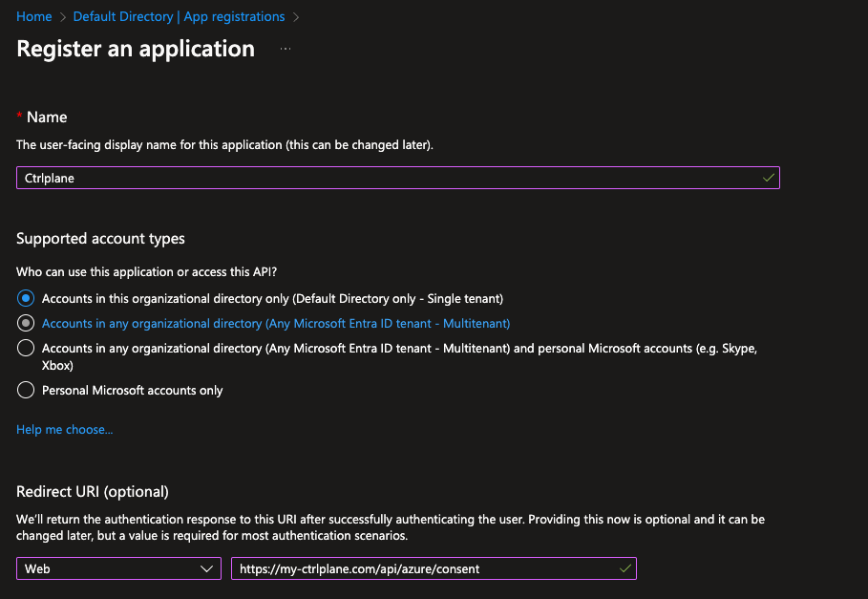This screenshot has width=868, height=599.
Task: Select the Multitenant organizational directory radio button
Action: 26,323
